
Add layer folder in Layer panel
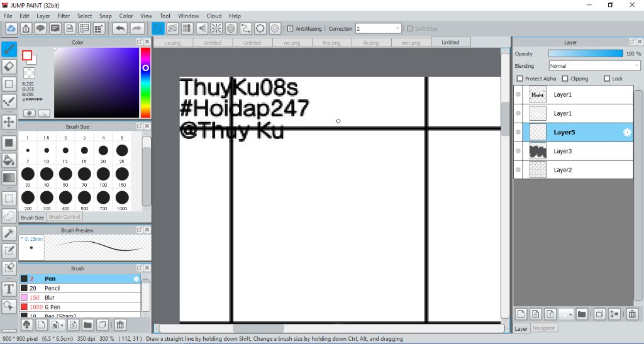(x=582, y=314)
